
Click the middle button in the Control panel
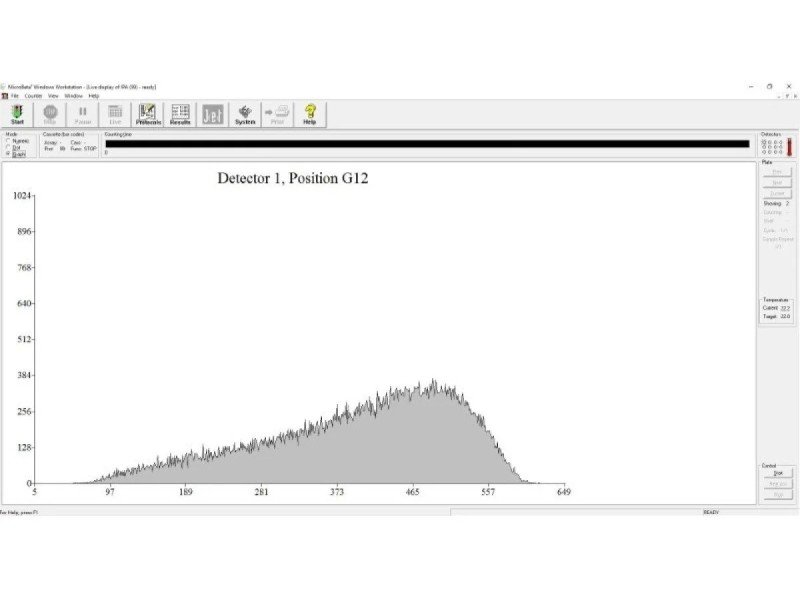pyautogui.click(x=778, y=484)
